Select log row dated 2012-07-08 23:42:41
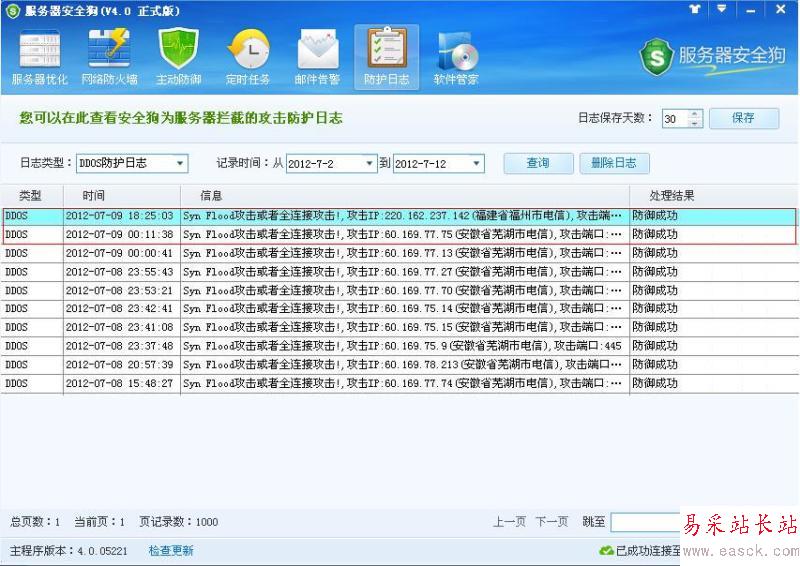800x566 pixels. click(399, 309)
